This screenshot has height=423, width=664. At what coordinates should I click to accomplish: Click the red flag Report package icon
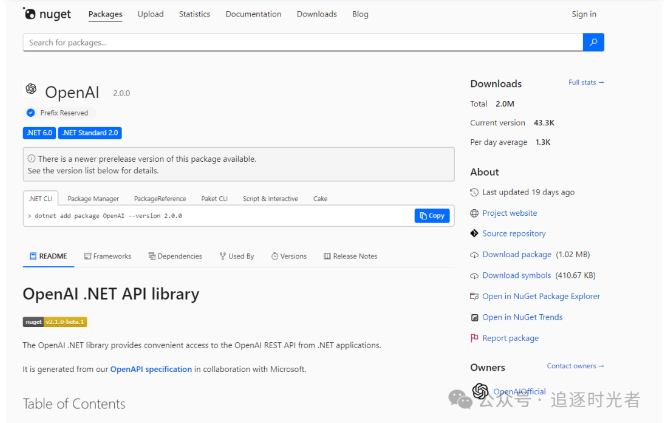click(474, 338)
